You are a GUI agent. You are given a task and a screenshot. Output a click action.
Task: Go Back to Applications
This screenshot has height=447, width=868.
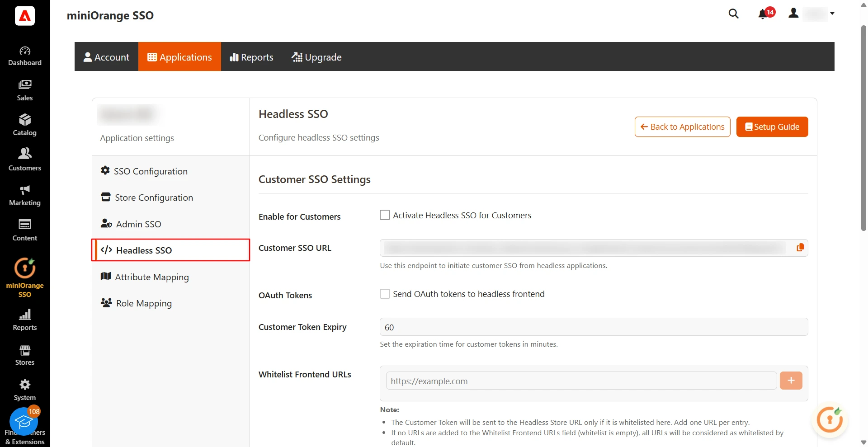[682, 127]
